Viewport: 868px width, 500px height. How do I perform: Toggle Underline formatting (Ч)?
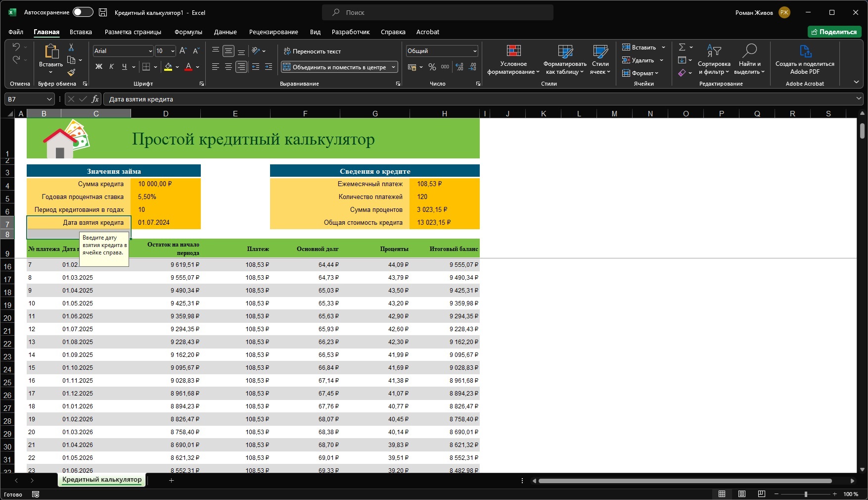125,67
